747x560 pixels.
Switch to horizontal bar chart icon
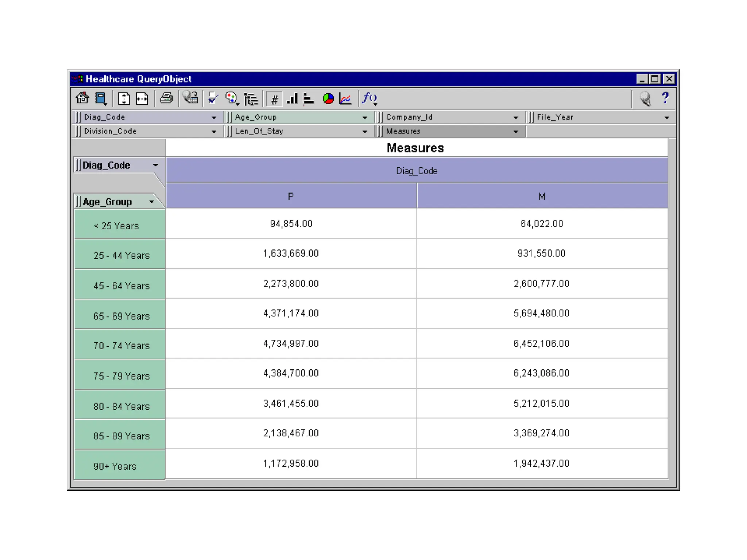point(309,98)
